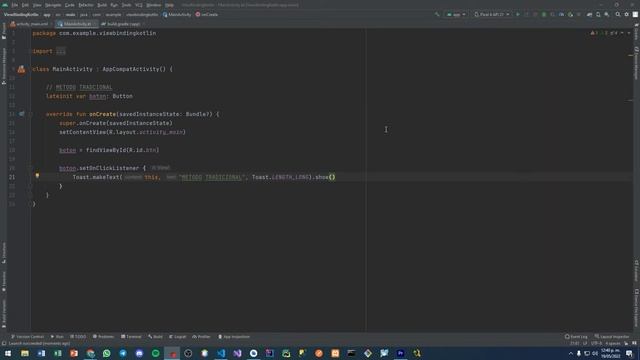This screenshot has width=640, height=360.
Task: Click the Windows Start button
Action: pyautogui.click(x=8, y=353)
